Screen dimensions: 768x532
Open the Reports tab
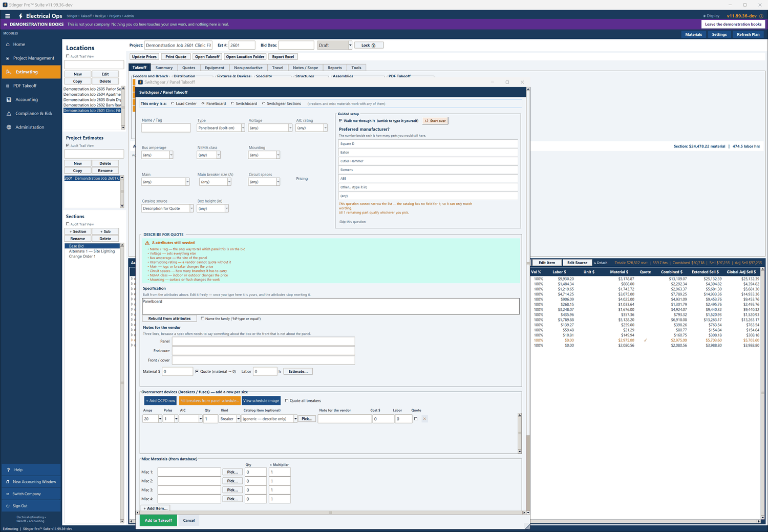pos(335,68)
